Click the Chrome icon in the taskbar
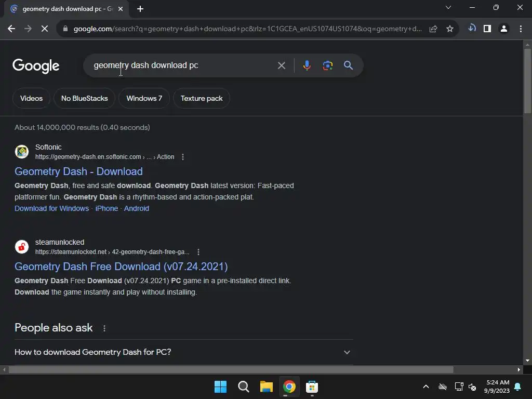 pyautogui.click(x=289, y=387)
